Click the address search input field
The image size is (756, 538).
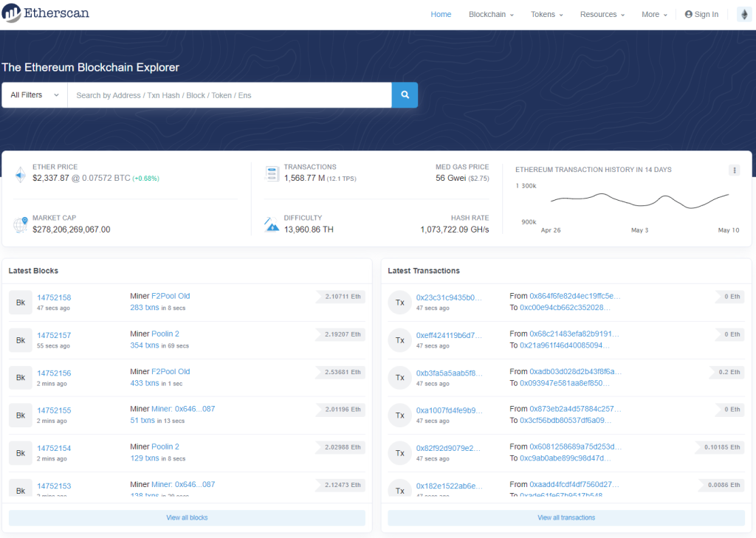coord(230,95)
